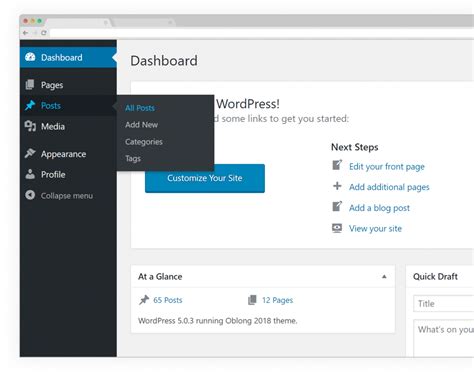The image size is (474, 376).
Task: Focus the What's on your mind text area
Action: point(444,338)
